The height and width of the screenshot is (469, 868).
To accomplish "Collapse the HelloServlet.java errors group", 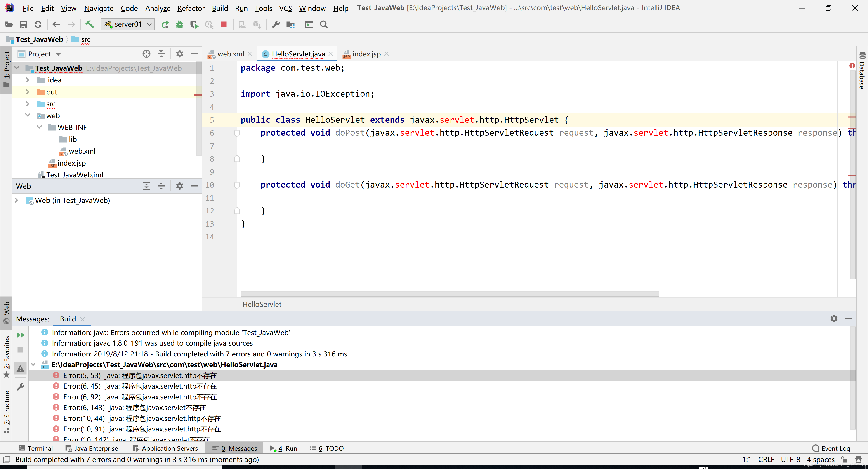I will (33, 365).
